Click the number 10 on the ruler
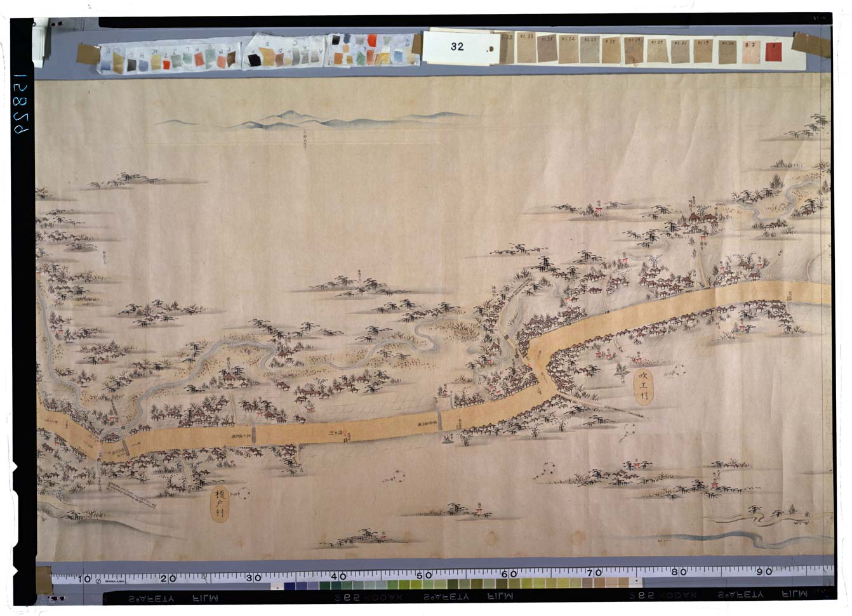Screen dimensions: 852x616 click(85, 579)
